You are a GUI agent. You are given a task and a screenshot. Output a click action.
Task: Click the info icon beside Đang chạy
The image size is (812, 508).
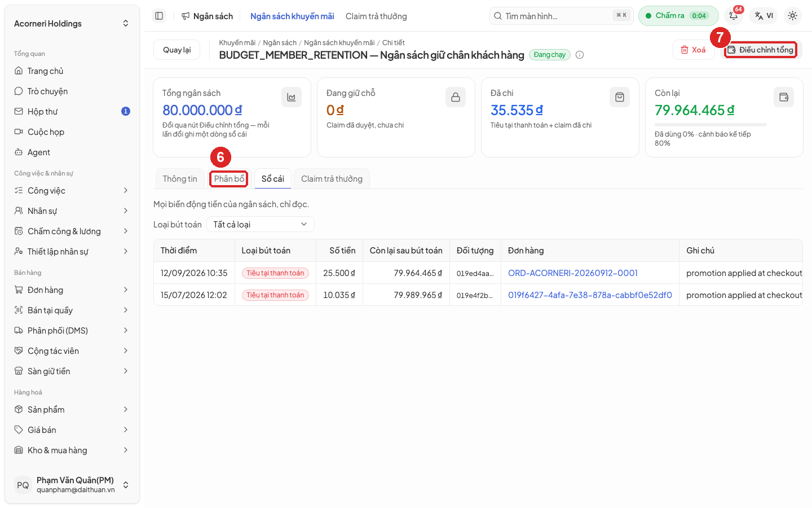click(580, 55)
